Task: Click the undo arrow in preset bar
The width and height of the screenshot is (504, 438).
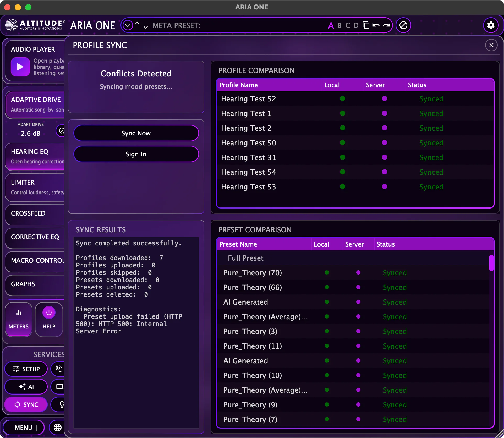Action: (x=376, y=25)
